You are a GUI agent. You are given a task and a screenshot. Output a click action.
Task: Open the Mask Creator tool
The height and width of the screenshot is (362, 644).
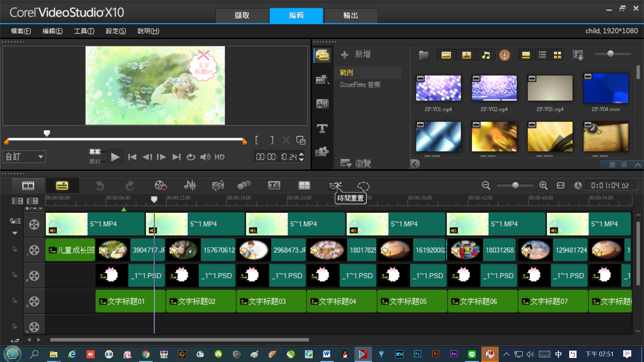(363, 186)
